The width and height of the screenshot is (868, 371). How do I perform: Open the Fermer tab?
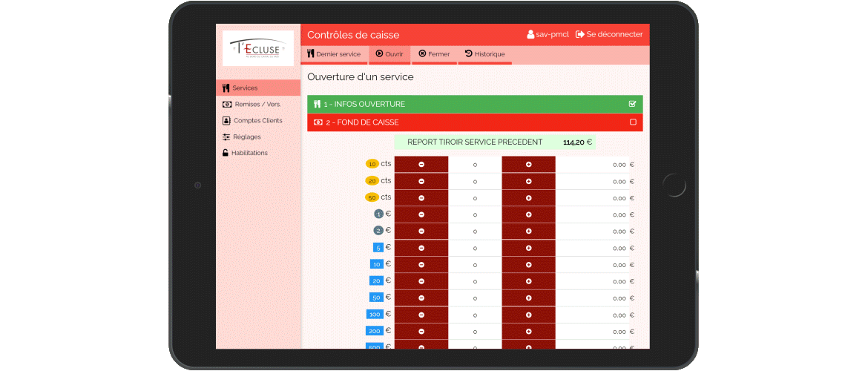(x=435, y=54)
